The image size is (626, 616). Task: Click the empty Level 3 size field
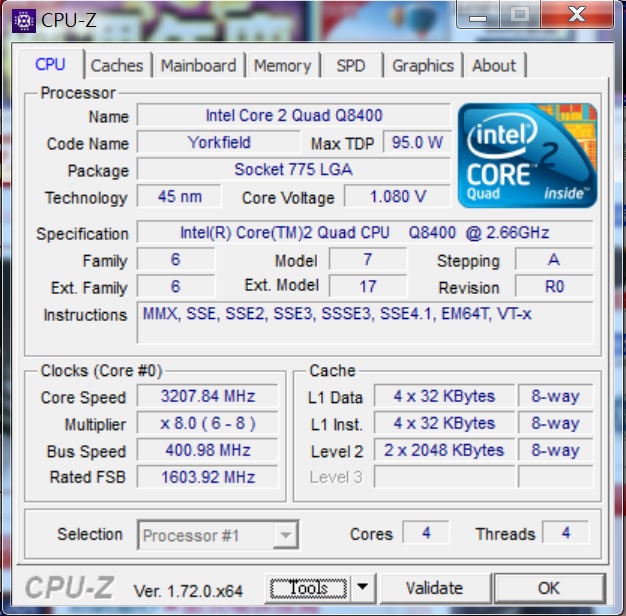click(444, 477)
